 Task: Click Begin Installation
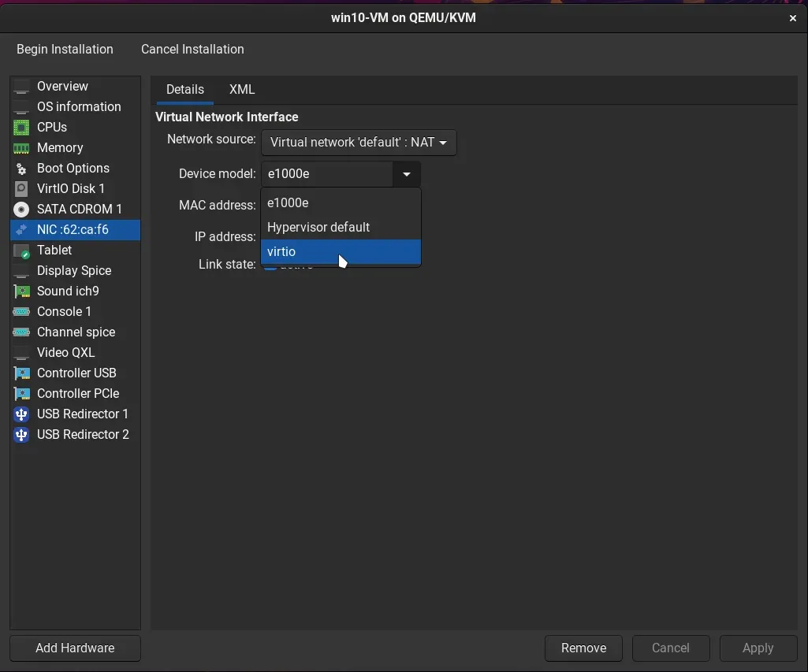click(65, 50)
